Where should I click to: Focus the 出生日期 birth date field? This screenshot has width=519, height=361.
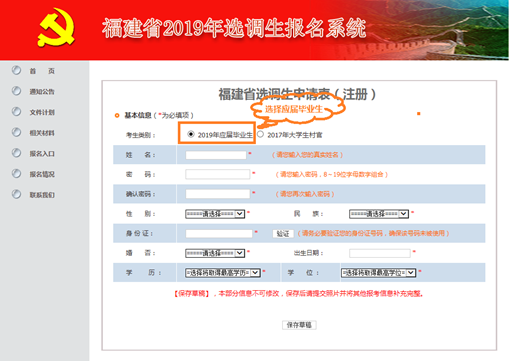(380, 253)
